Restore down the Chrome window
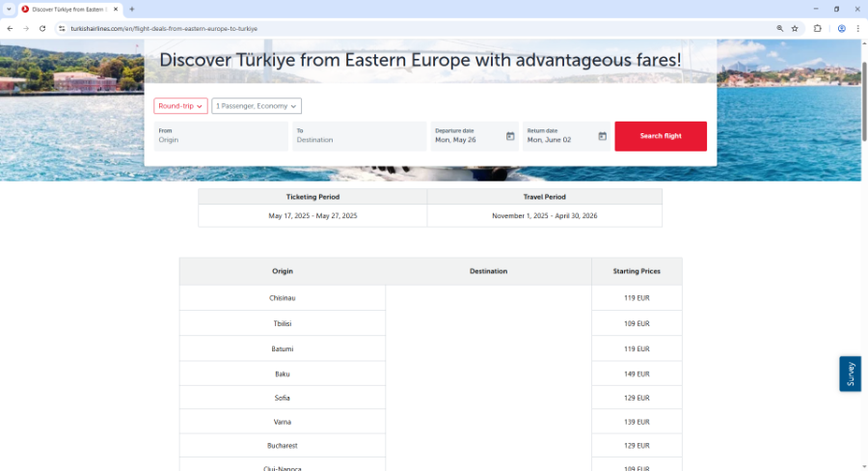This screenshot has height=471, width=868. coord(836,9)
